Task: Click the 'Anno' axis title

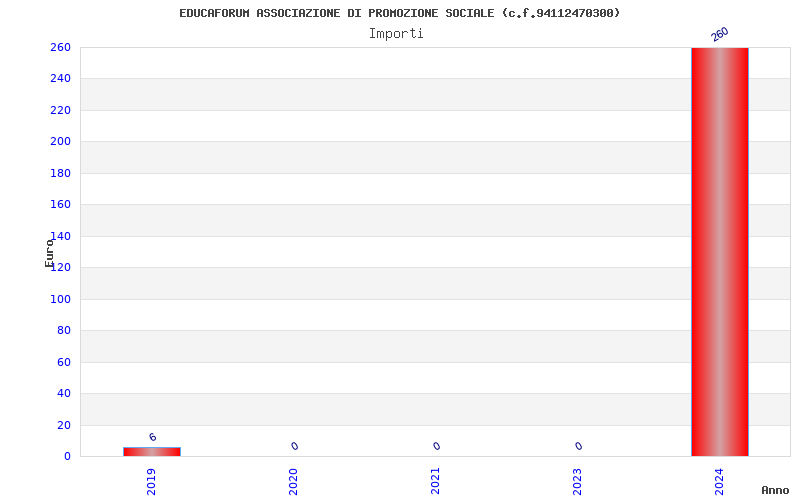Action: (775, 490)
